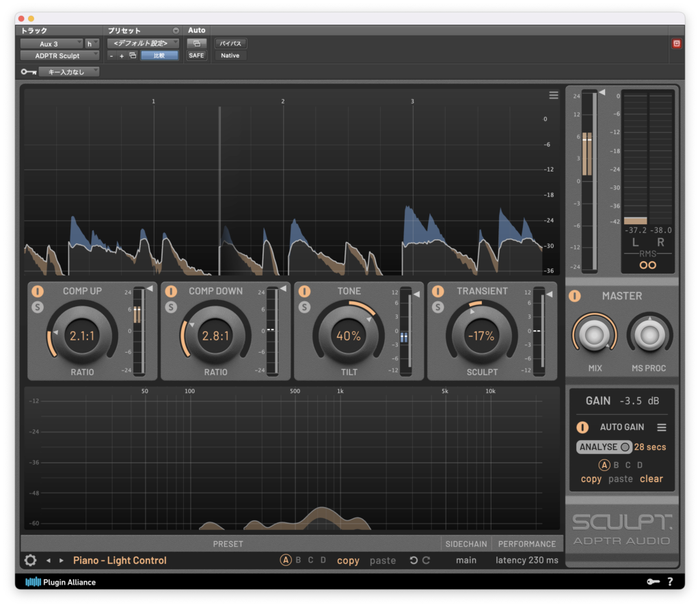Toggle the ANALYSE switch
Viewport: 700px width, 607px height.
[x=604, y=447]
